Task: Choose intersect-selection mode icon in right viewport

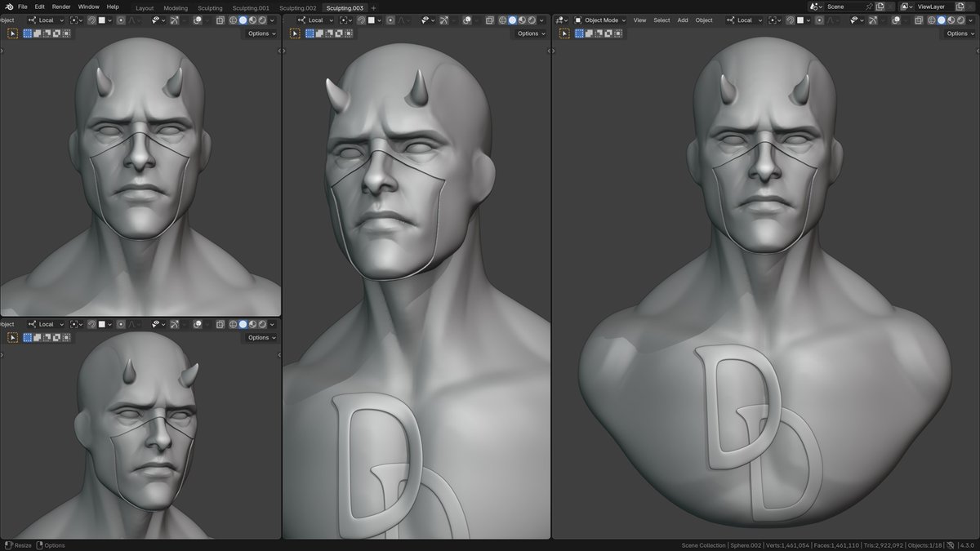Action: [x=619, y=33]
